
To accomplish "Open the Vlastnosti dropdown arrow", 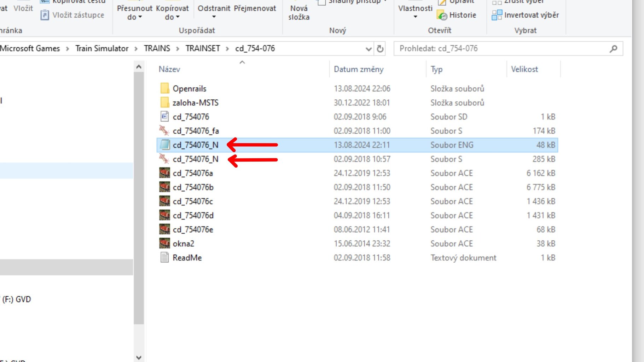I will (x=415, y=17).
